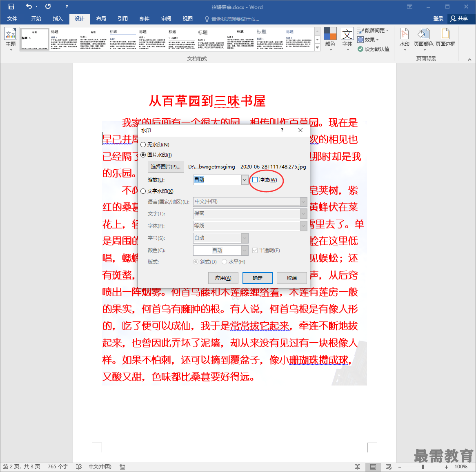Click page count 第2页 in status bar
The height and width of the screenshot is (472, 476).
click(x=22, y=467)
